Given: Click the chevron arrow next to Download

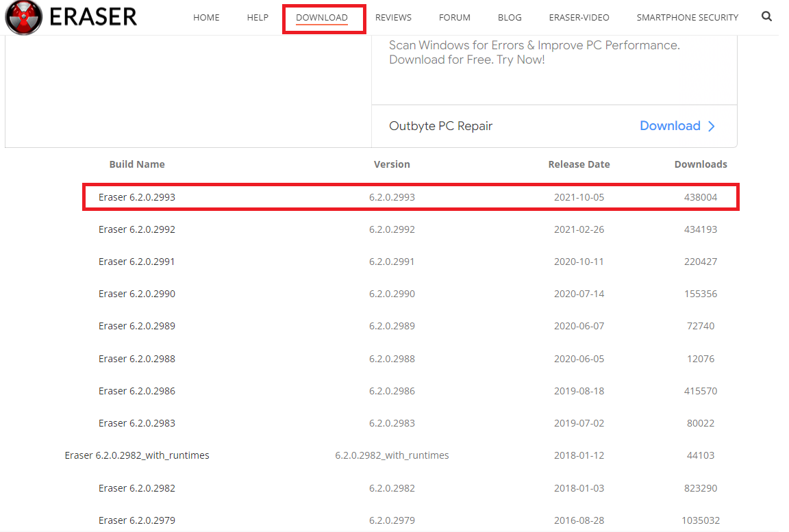Looking at the screenshot, I should [712, 126].
